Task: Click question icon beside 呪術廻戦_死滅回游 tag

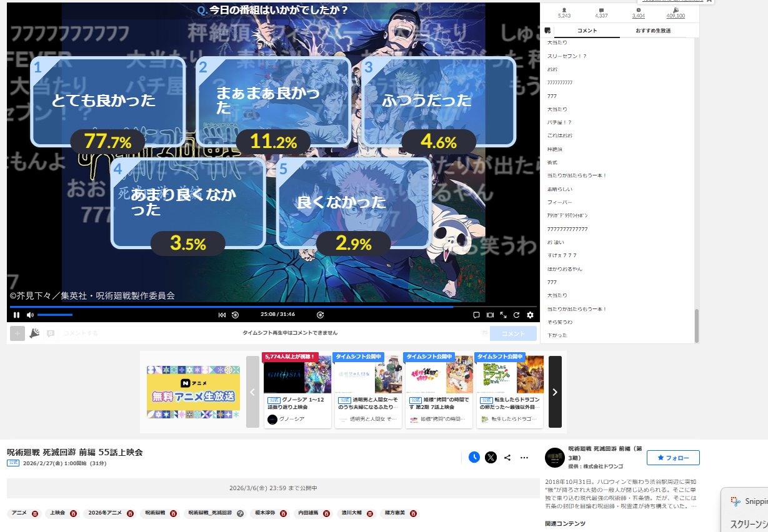Action: [241, 513]
